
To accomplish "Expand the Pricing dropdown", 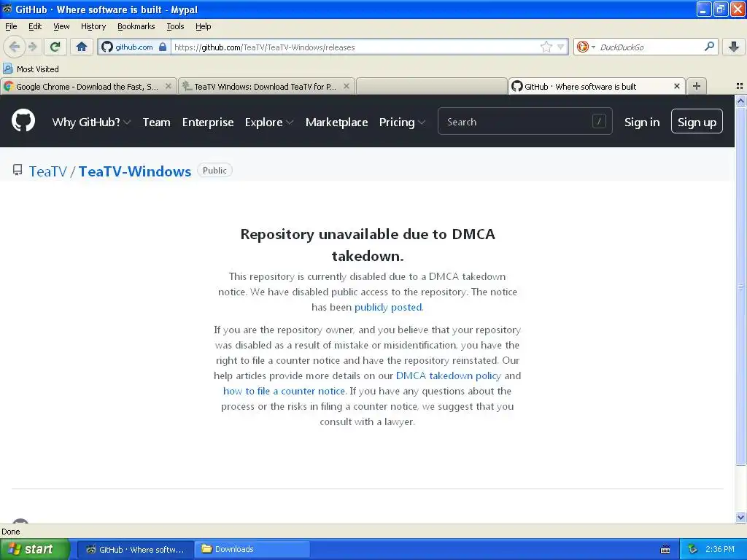I will 402,122.
